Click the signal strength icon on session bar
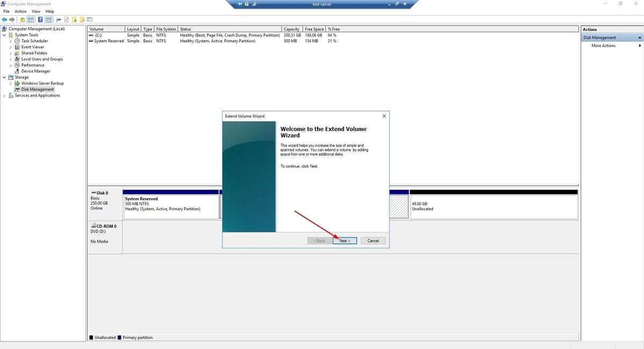The height and width of the screenshot is (349, 644). [253, 4]
